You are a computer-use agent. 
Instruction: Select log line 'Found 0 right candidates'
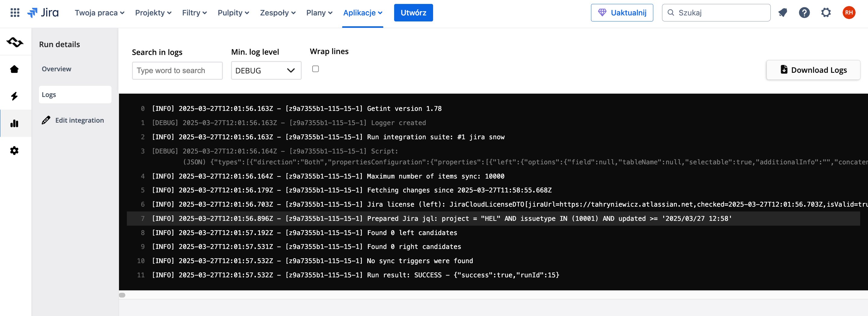[493, 247]
